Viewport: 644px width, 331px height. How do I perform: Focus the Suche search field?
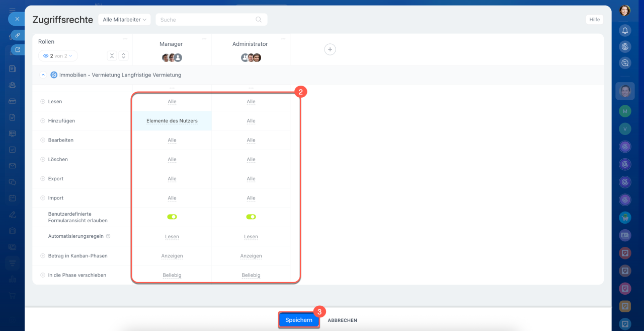click(211, 20)
